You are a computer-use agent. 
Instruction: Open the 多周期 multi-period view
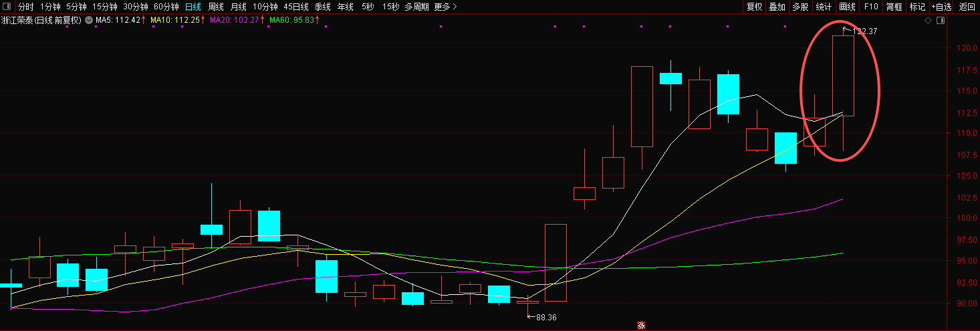pos(416,7)
